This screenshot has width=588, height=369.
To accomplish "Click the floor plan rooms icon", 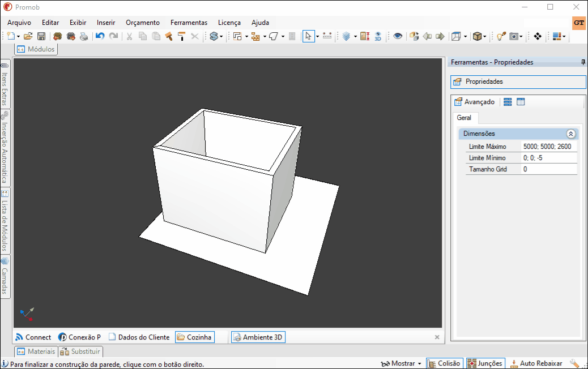I will point(237,36).
